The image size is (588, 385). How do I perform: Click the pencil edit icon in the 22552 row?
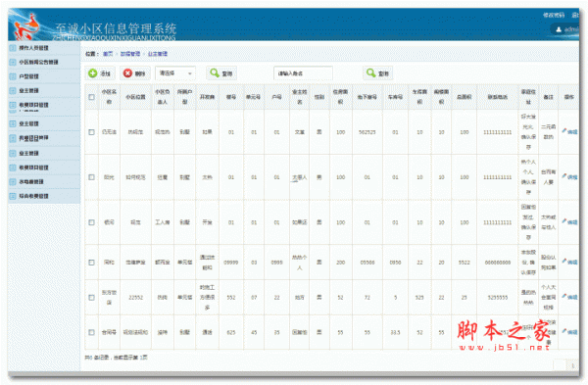tap(564, 297)
